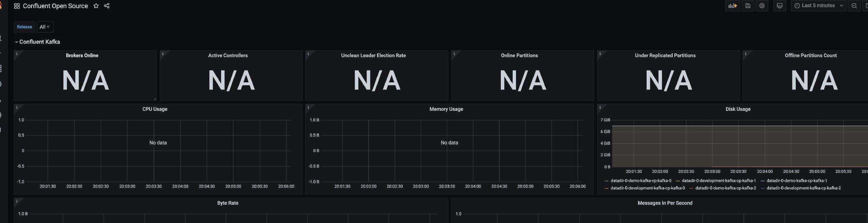Show info for Offline Partitions Count panel
Screen dimensions: 868x223
pyautogui.click(x=745, y=54)
